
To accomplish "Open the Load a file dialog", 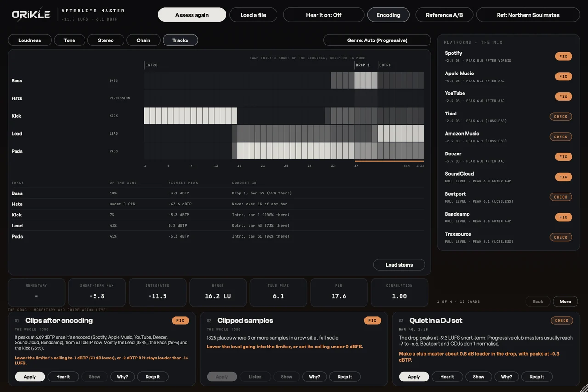I will coord(253,15).
